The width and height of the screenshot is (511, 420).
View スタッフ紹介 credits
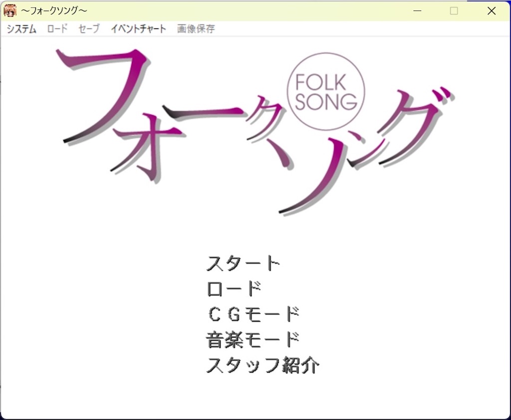pyautogui.click(x=262, y=365)
